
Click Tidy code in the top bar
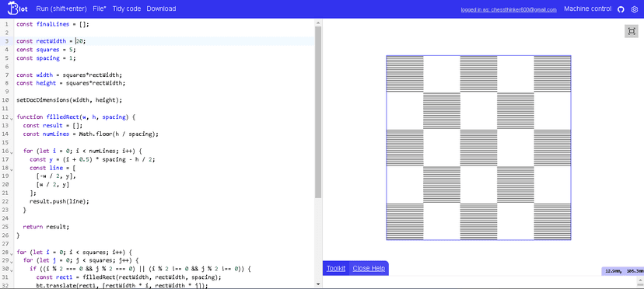[127, 9]
